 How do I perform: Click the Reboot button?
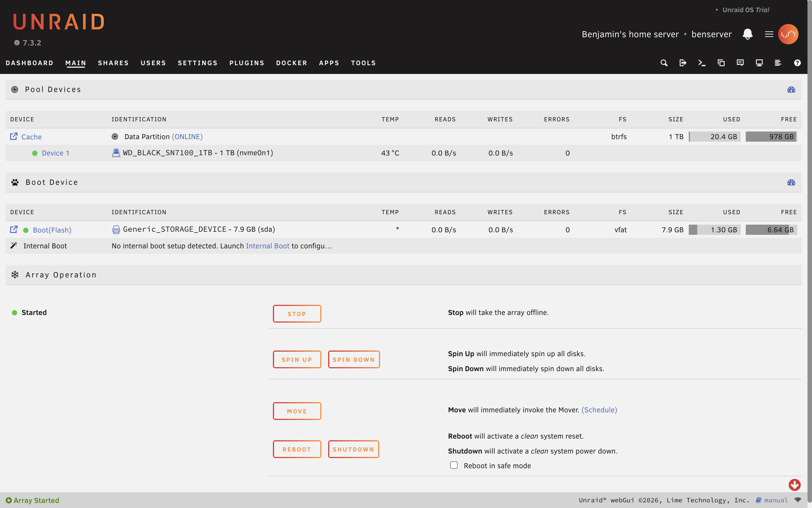[297, 449]
